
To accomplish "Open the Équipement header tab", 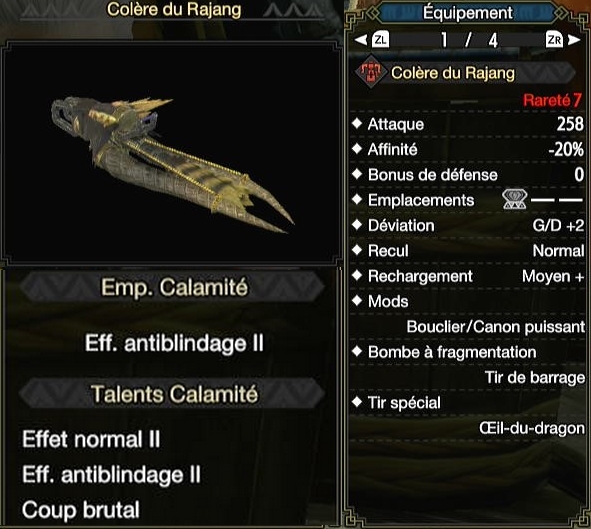I will pyautogui.click(x=468, y=13).
